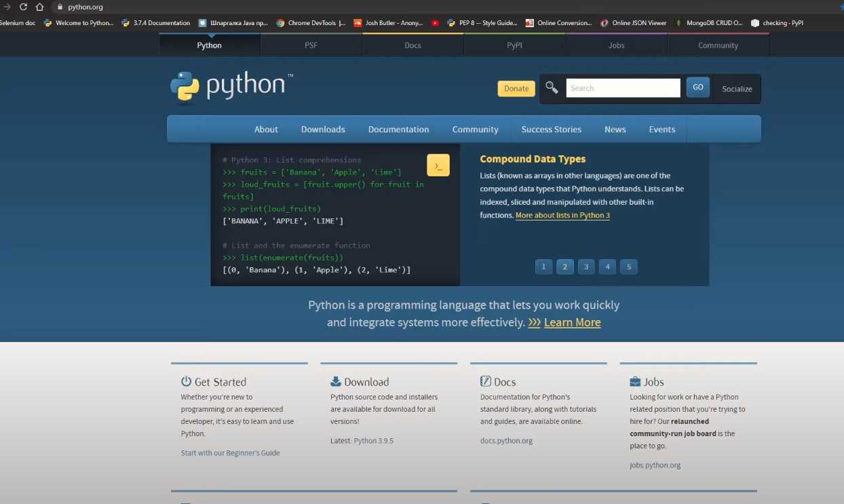The width and height of the screenshot is (844, 504).
Task: Select Success Stories in the navigation
Action: 551,129
